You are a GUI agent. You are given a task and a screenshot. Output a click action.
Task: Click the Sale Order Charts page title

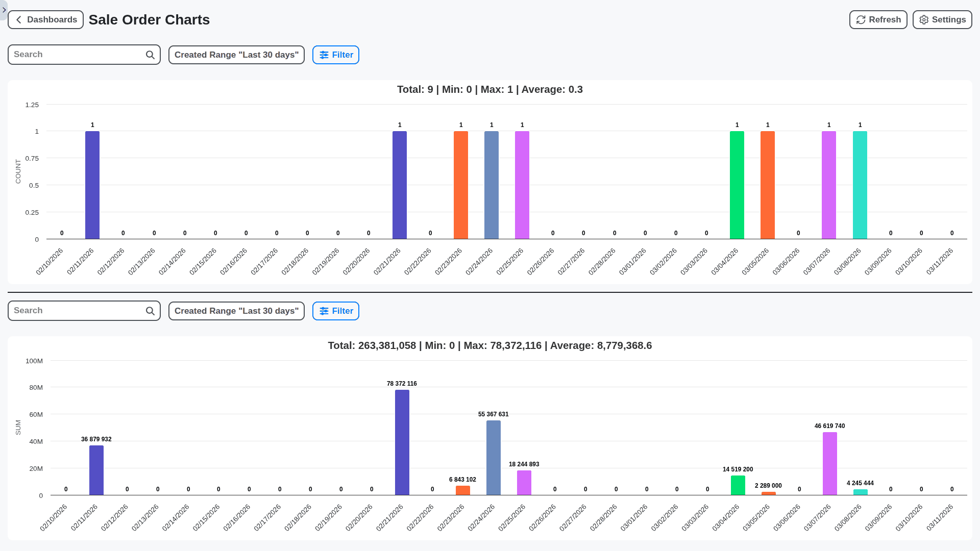[x=149, y=19]
